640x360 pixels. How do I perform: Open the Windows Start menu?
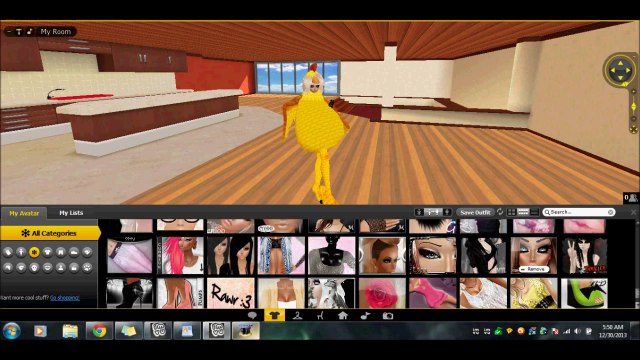(11, 331)
